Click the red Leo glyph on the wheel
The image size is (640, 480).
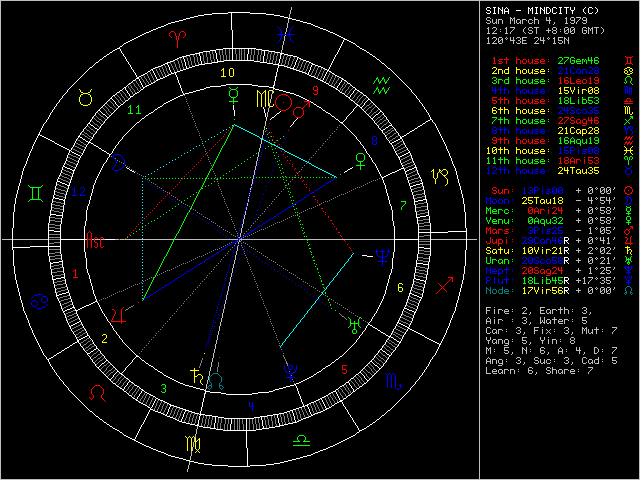click(x=97, y=393)
